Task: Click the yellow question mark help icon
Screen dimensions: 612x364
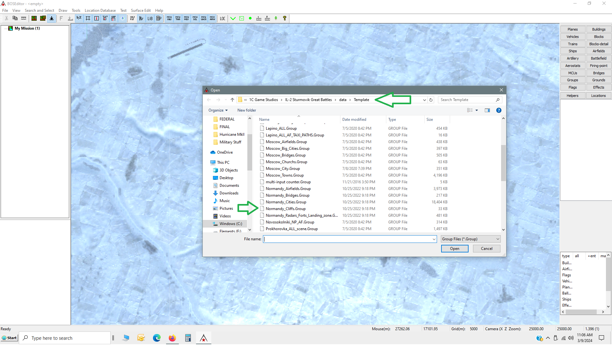Action: pos(285,18)
